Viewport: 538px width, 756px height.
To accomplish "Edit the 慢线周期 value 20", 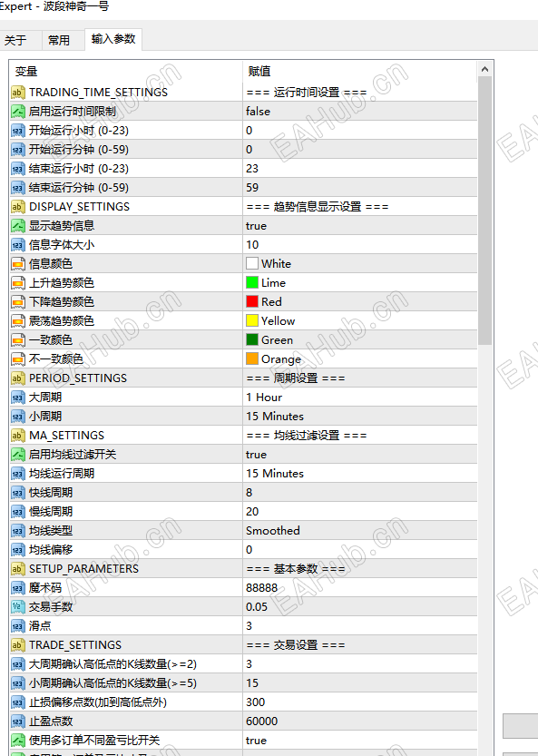I will [x=359, y=512].
